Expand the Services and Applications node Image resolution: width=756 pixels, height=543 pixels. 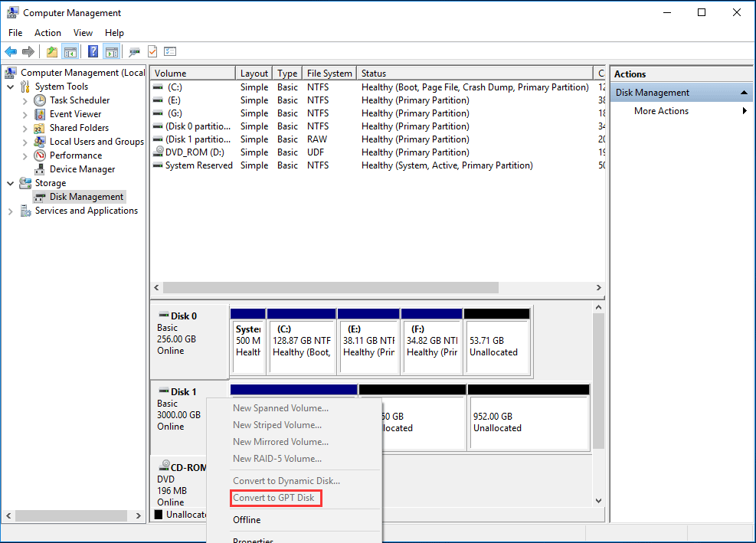coord(11,211)
